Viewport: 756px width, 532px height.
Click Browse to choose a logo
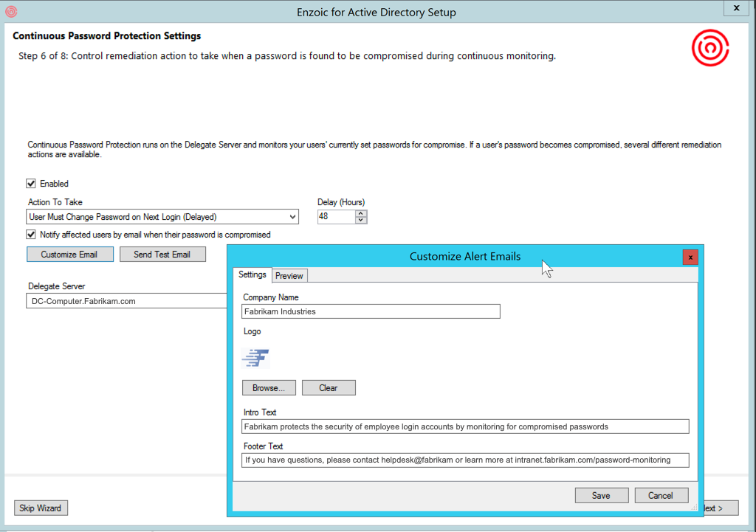(269, 388)
